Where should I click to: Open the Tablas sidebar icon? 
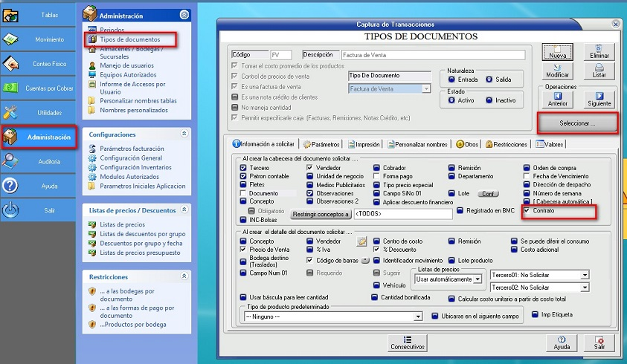[x=12, y=15]
